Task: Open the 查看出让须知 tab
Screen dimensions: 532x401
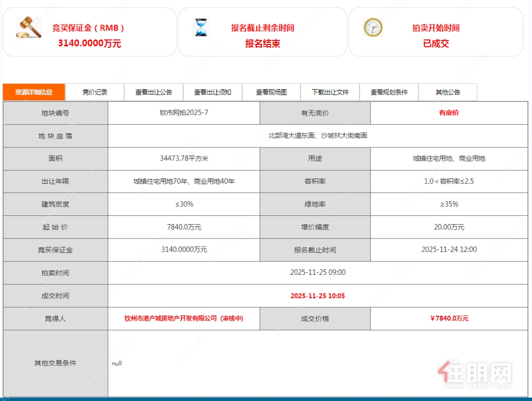Action: pos(212,92)
